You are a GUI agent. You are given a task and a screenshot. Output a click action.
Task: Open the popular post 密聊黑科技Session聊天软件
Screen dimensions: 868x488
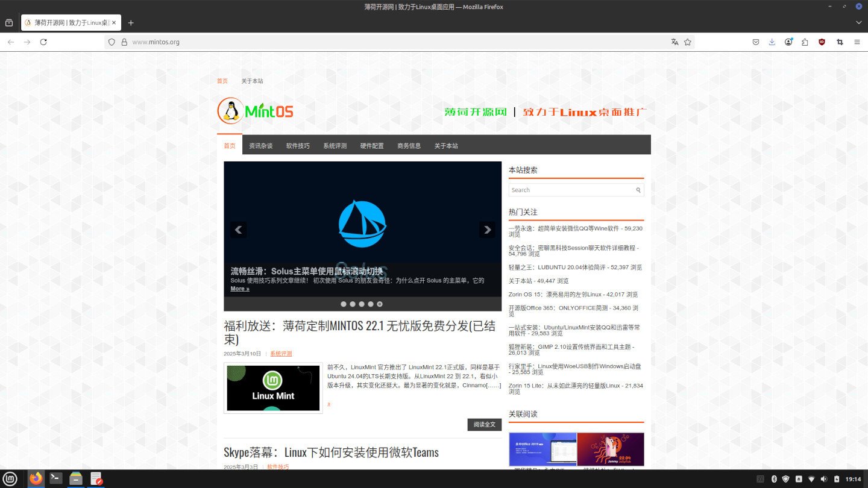(574, 251)
